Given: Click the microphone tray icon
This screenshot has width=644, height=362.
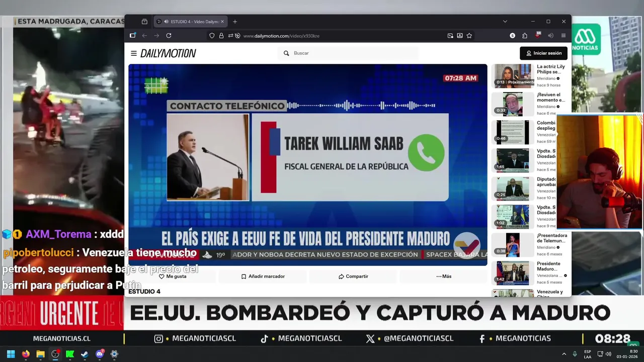Looking at the screenshot, I should pos(575,354).
